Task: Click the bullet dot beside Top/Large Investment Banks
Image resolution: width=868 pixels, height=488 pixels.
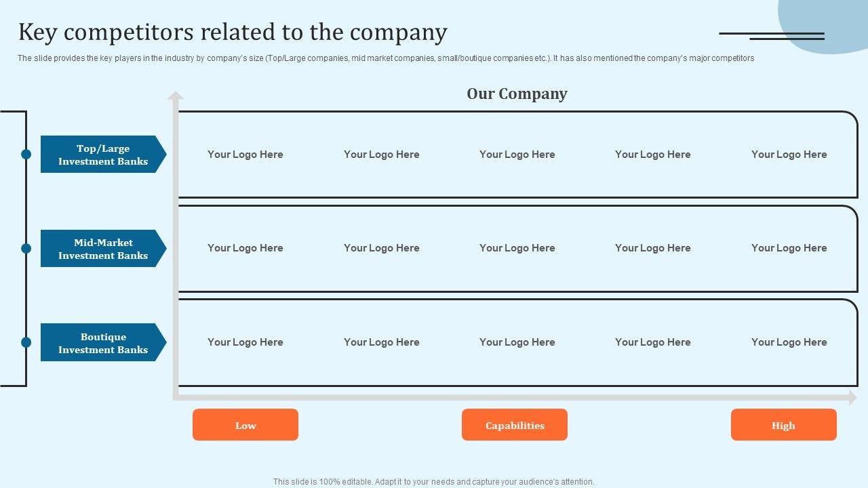Action: (26, 155)
